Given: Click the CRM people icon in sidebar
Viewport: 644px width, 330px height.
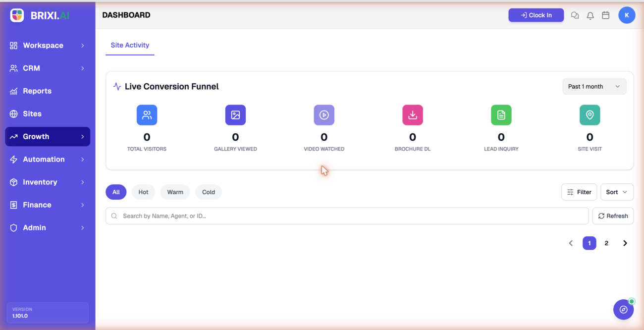Looking at the screenshot, I should (x=13, y=68).
